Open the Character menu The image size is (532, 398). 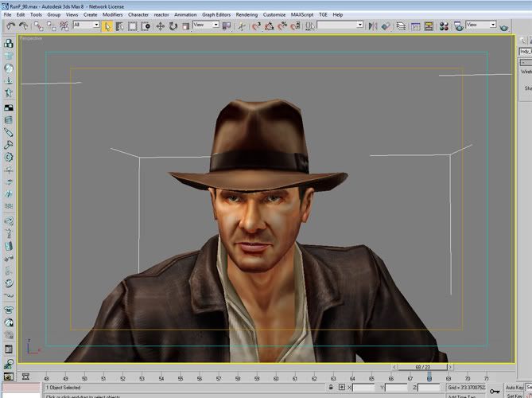(x=138, y=14)
